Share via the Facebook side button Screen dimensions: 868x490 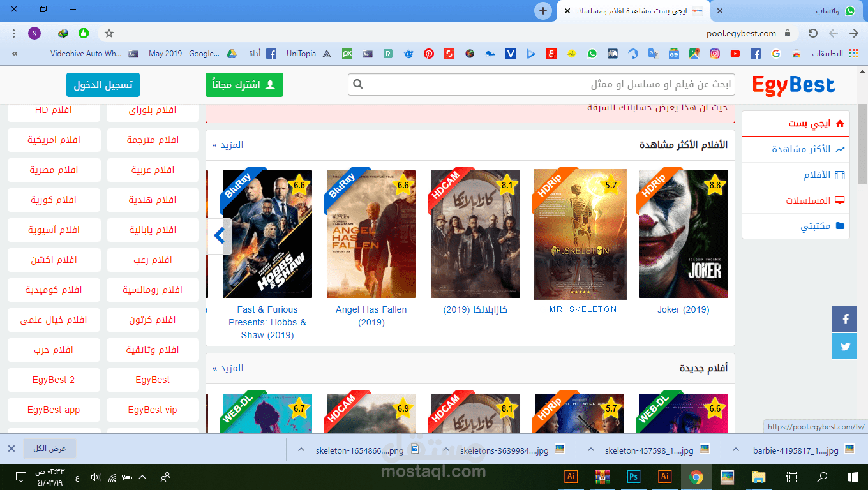(844, 319)
